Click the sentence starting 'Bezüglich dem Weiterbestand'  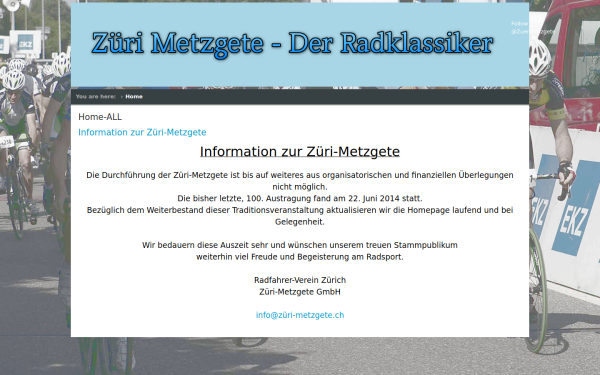(x=300, y=216)
